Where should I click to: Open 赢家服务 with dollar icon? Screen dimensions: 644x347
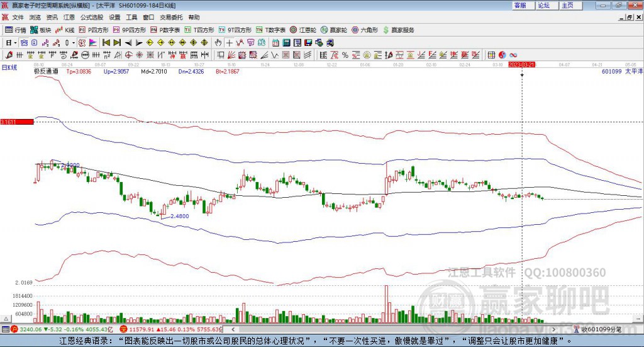398,30
